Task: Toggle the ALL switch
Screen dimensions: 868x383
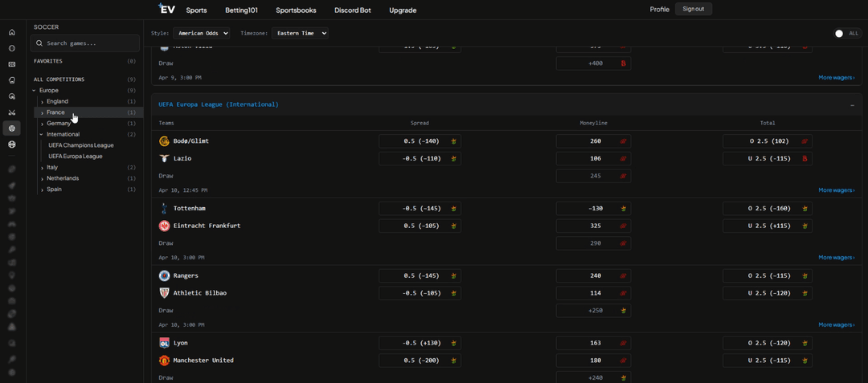Action: tap(847, 34)
